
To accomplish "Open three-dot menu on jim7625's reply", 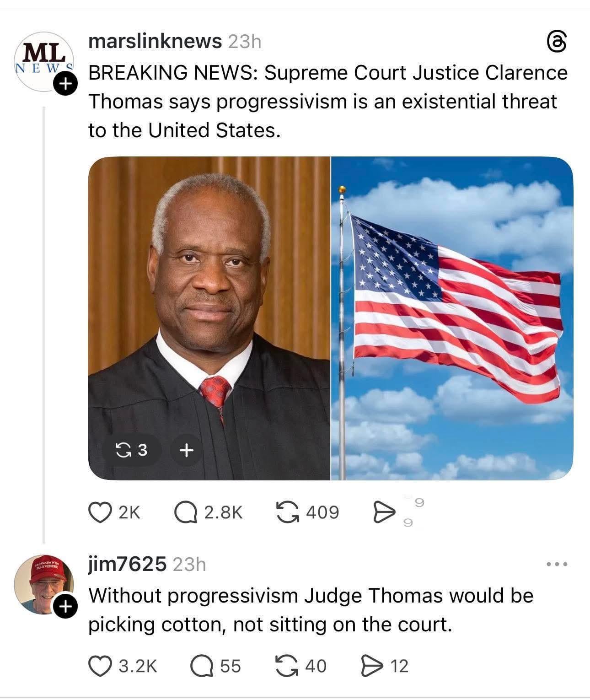I will tap(558, 565).
